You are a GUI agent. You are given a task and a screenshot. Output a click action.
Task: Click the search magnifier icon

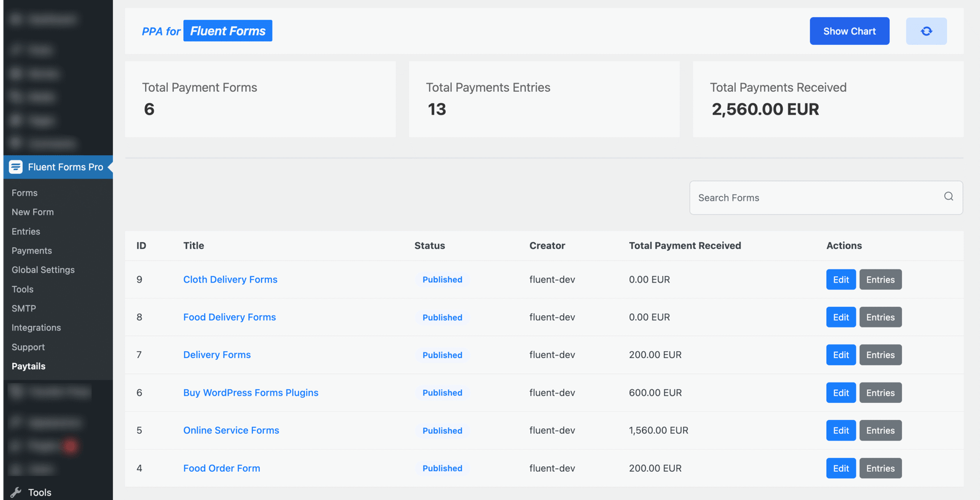click(x=948, y=196)
